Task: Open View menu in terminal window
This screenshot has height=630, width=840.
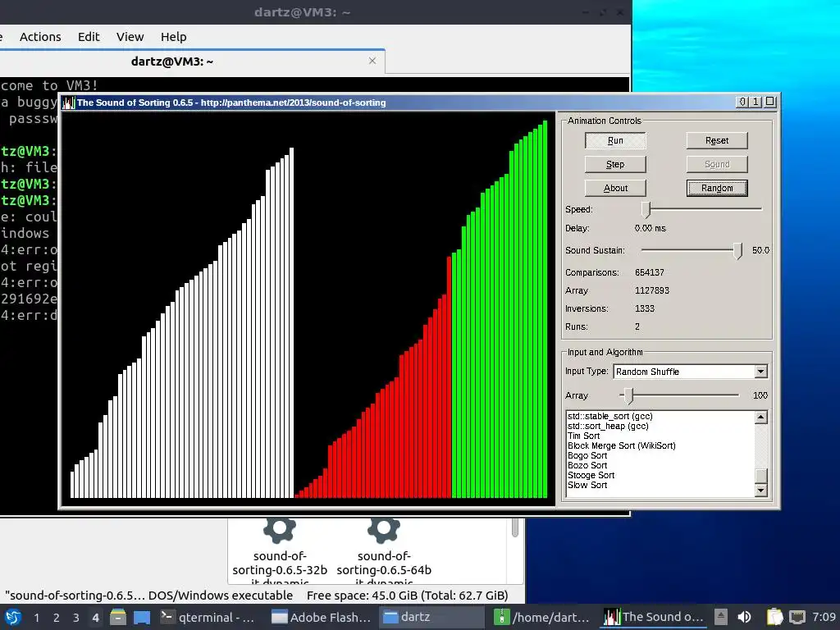Action: point(130,36)
